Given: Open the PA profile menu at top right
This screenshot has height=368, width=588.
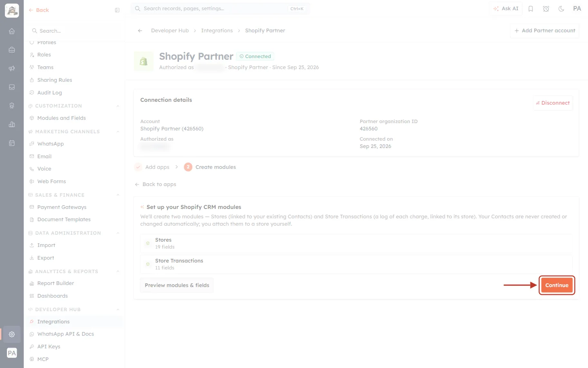Looking at the screenshot, I should (577, 9).
